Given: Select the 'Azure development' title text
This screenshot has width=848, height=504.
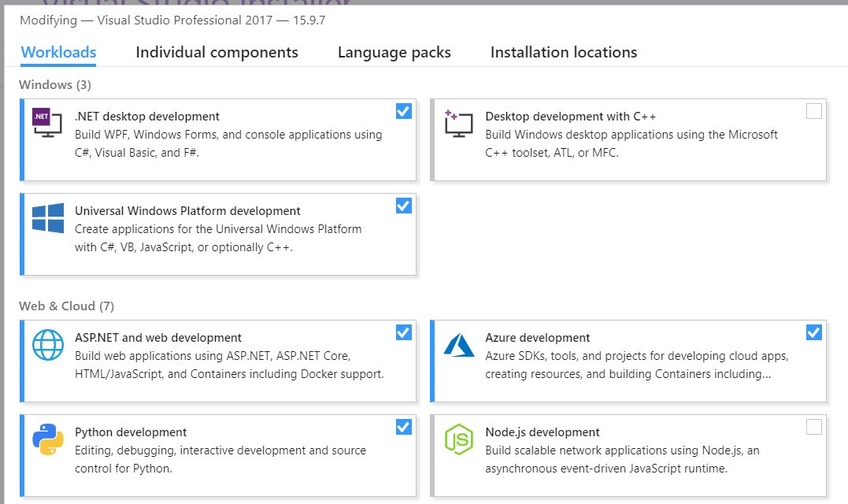Looking at the screenshot, I should coord(538,337).
